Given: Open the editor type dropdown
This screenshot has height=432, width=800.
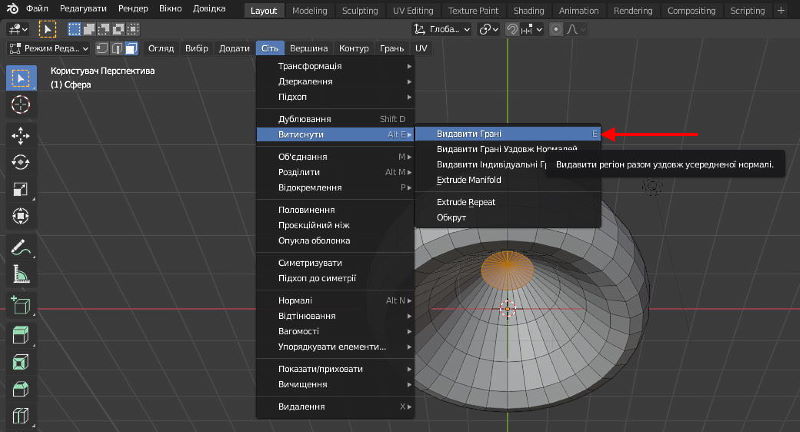Looking at the screenshot, I should 18,30.
